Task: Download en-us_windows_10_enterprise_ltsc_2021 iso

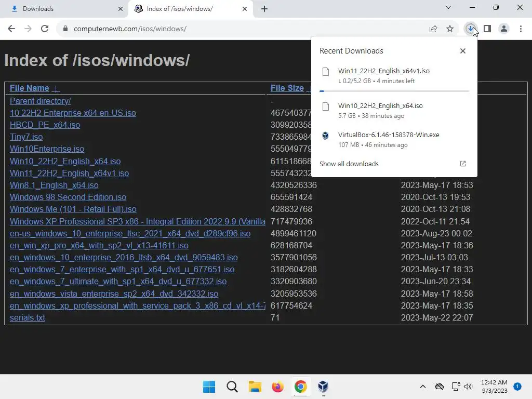Action: tap(130, 233)
